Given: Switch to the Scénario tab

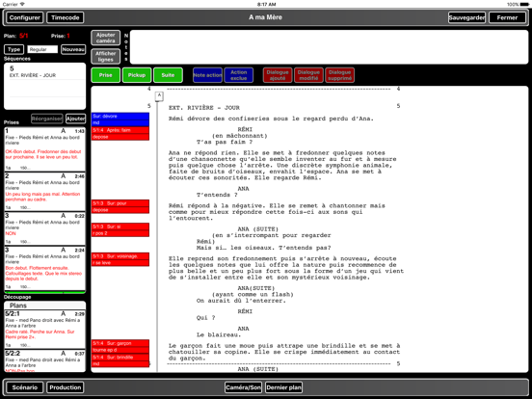Looking at the screenshot, I should pyautogui.click(x=24, y=387).
